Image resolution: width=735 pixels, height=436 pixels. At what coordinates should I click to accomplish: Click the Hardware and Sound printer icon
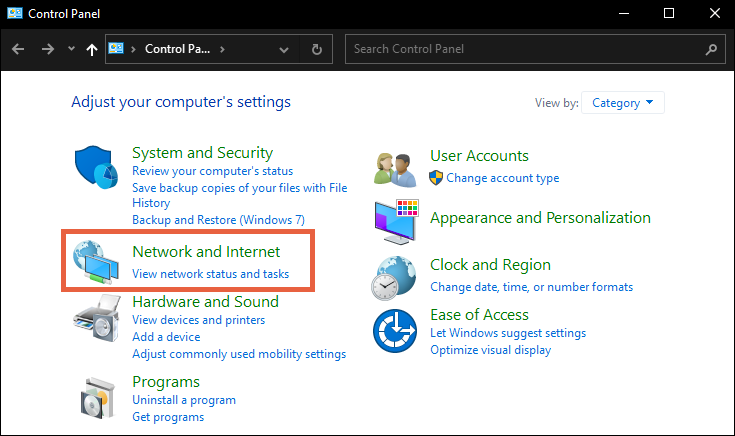97,321
